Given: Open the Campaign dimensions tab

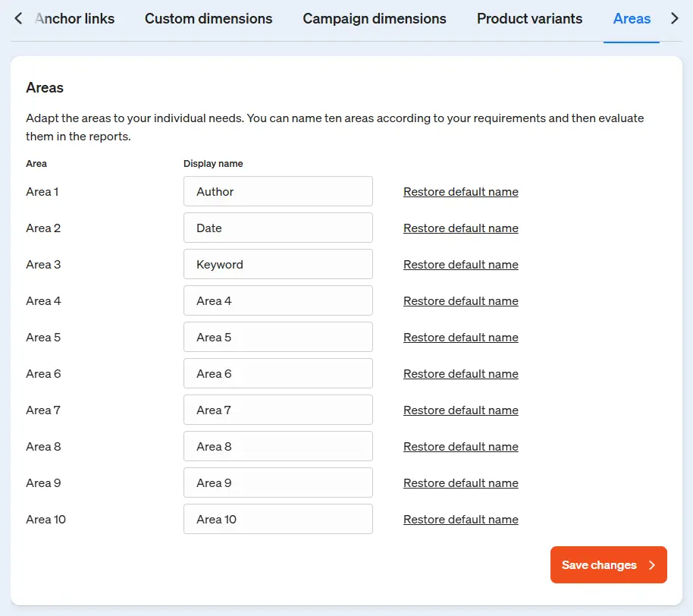Looking at the screenshot, I should click(x=375, y=18).
